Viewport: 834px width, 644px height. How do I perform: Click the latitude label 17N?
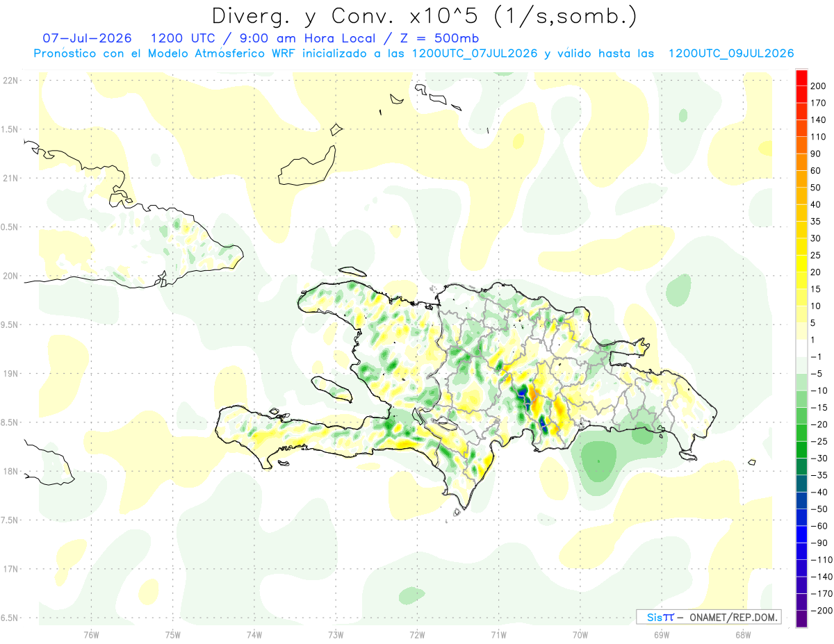pos(10,569)
